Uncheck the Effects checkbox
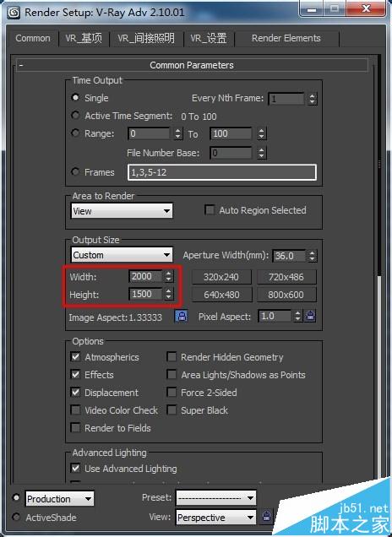The height and width of the screenshot is (537, 392). tap(75, 374)
